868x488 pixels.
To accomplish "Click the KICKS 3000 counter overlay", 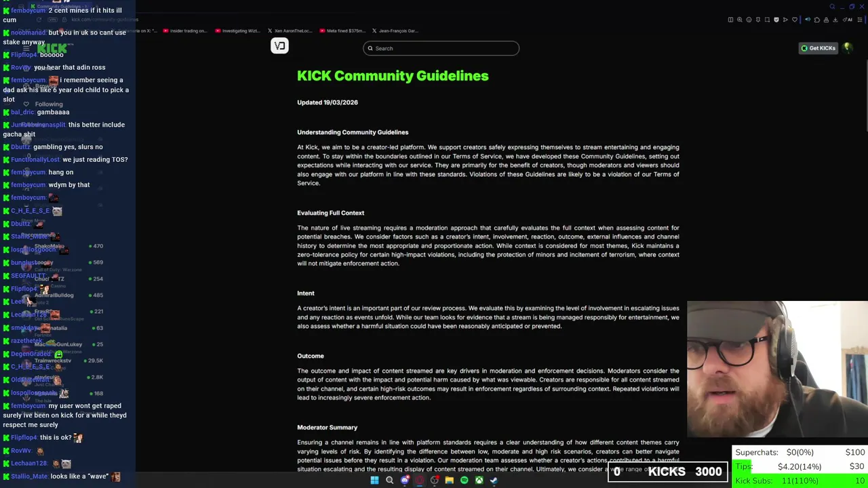I will [669, 472].
